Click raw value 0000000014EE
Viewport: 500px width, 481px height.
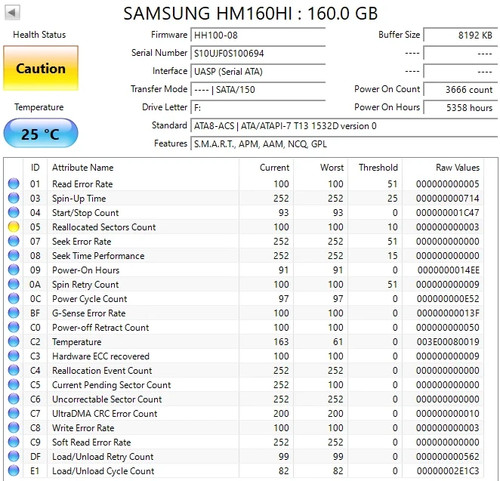(448, 270)
